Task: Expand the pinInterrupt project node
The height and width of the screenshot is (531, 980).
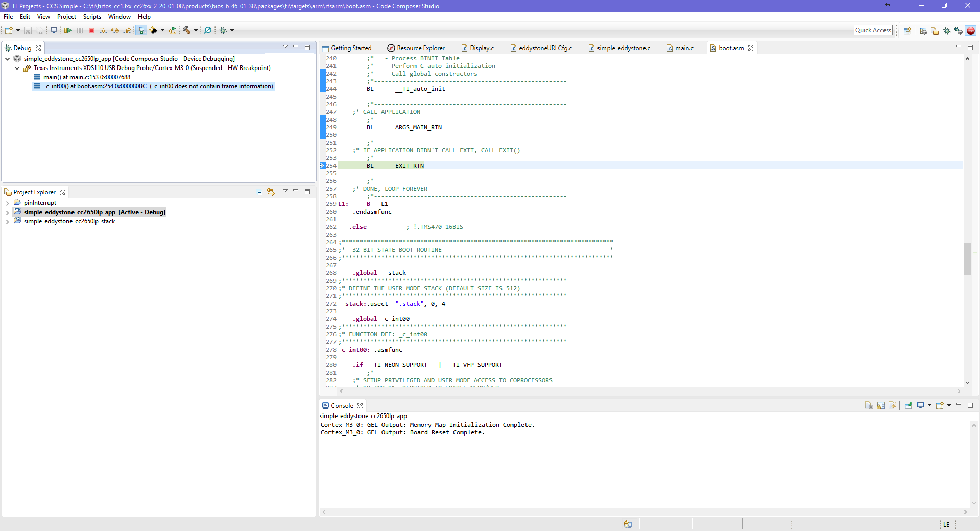Action: (x=8, y=203)
